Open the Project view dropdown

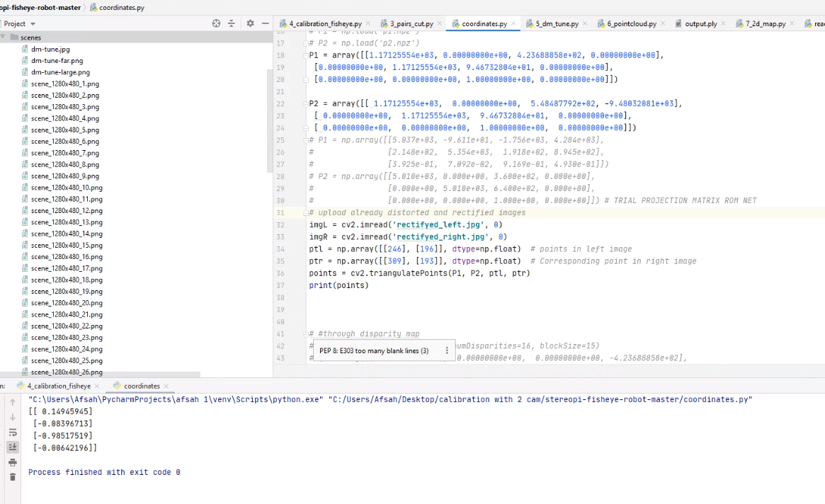(33, 24)
